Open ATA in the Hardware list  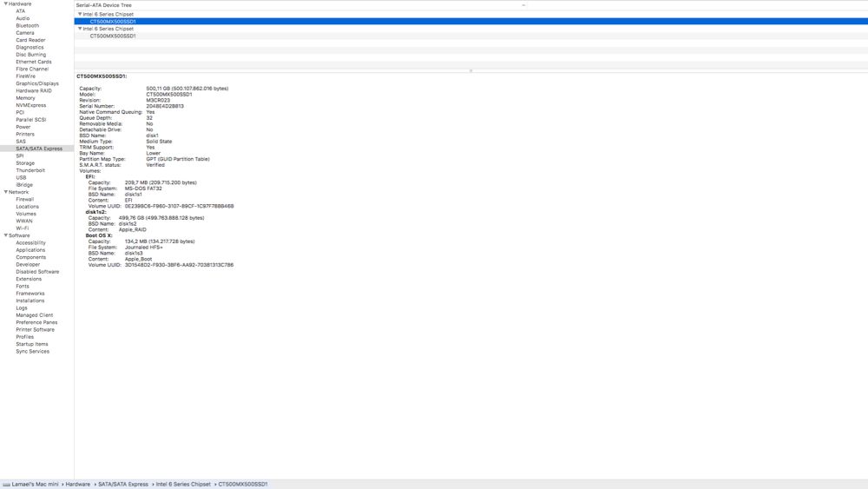[x=21, y=11]
